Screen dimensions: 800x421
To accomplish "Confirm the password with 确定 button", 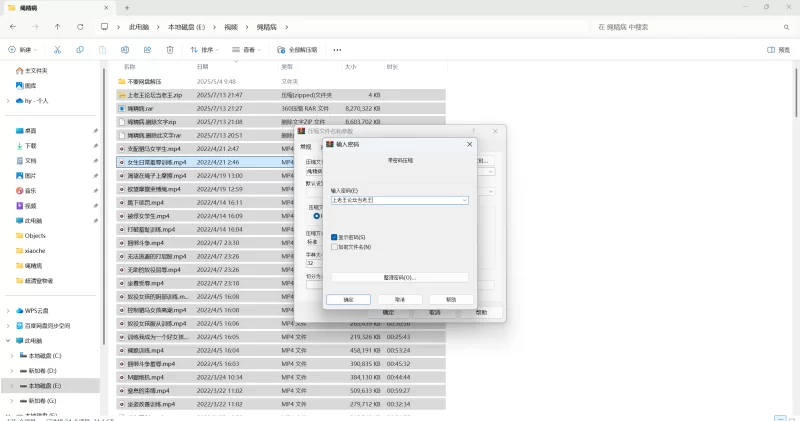I will (348, 300).
